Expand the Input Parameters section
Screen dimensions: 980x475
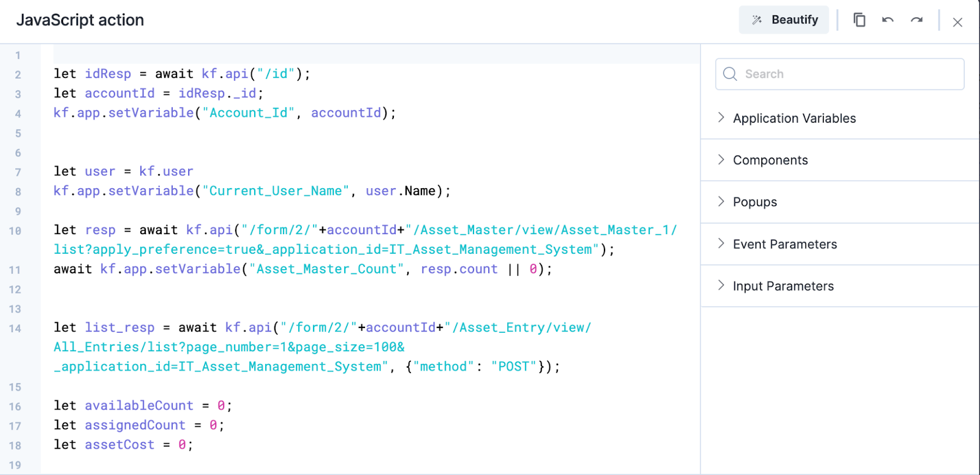pyautogui.click(x=840, y=286)
